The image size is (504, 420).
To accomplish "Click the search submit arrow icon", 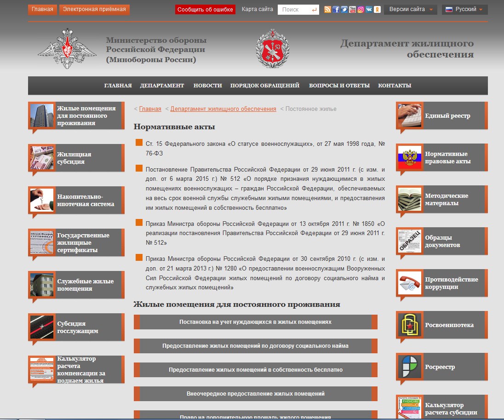I will point(314,10).
